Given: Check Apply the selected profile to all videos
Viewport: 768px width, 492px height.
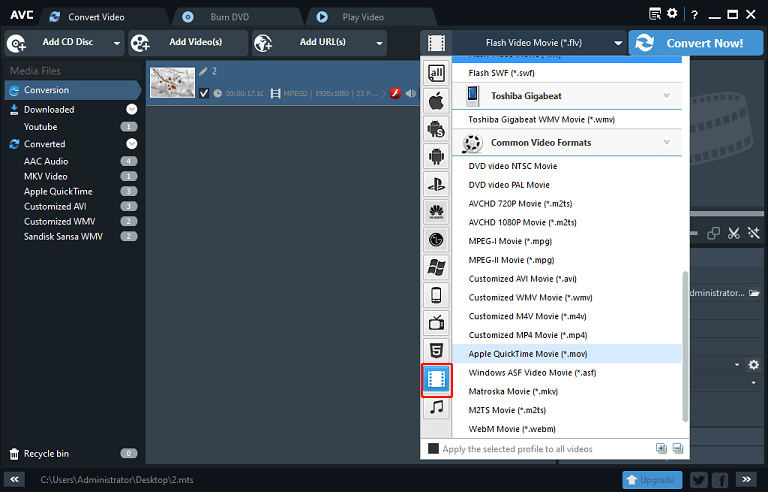Looking at the screenshot, I should tap(433, 449).
